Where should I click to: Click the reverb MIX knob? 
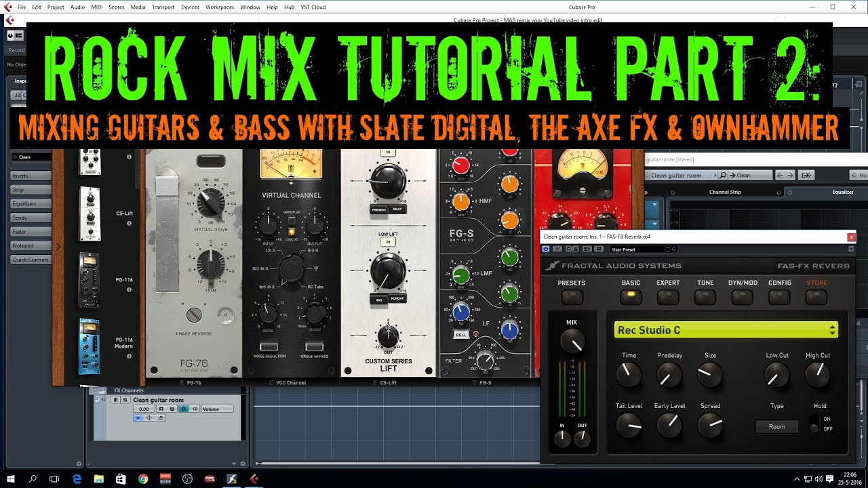click(572, 341)
